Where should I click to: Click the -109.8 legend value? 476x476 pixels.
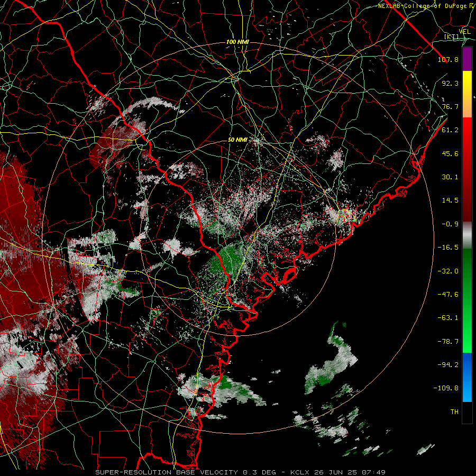tap(446, 388)
